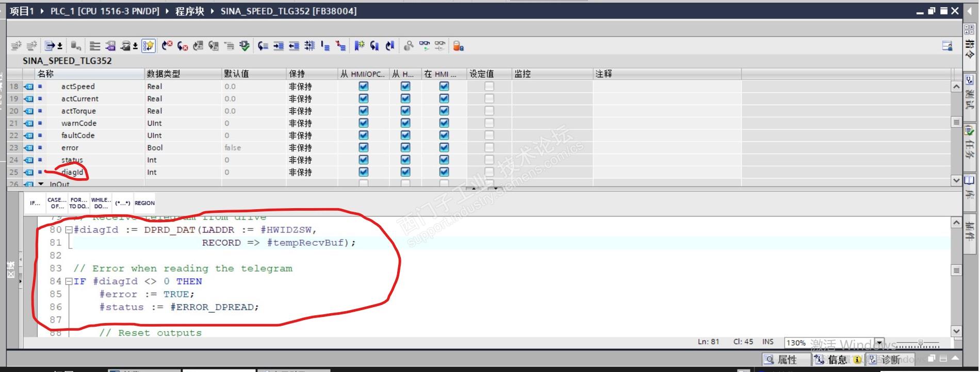Collapse the InOut section in interface table

[41, 184]
